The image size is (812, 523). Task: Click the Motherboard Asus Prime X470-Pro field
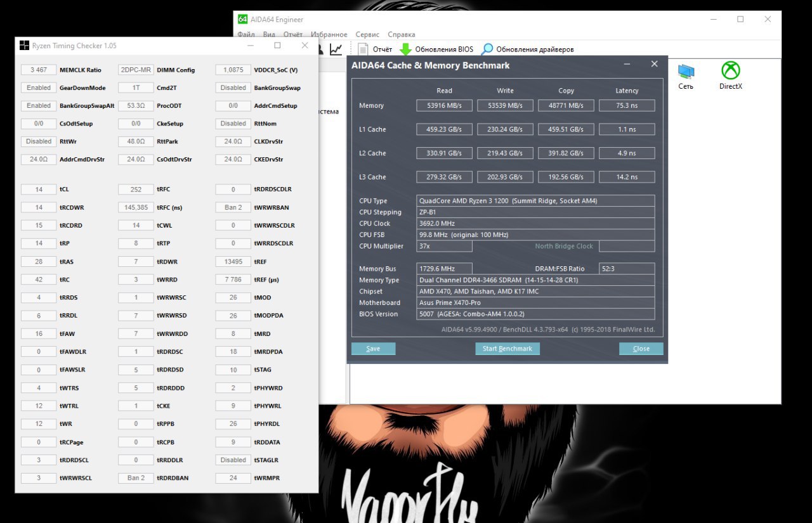point(535,302)
